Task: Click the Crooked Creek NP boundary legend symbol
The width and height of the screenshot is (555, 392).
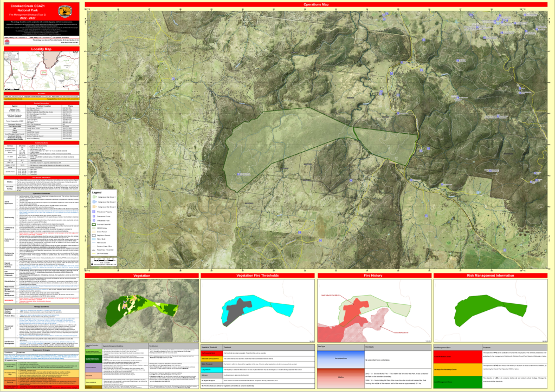Action: click(94, 225)
